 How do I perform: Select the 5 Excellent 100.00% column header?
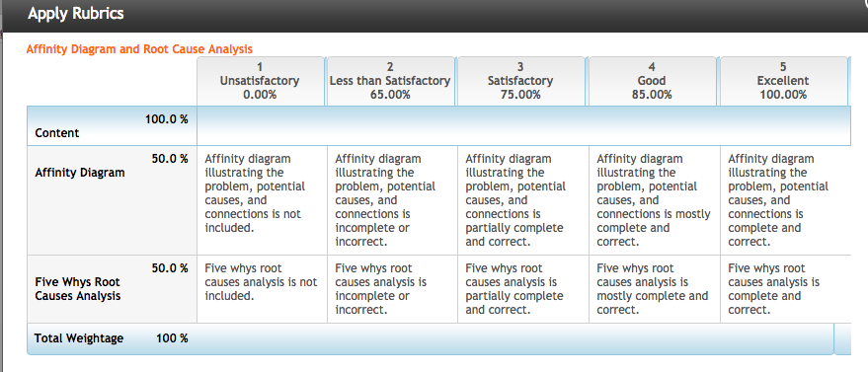(x=783, y=81)
